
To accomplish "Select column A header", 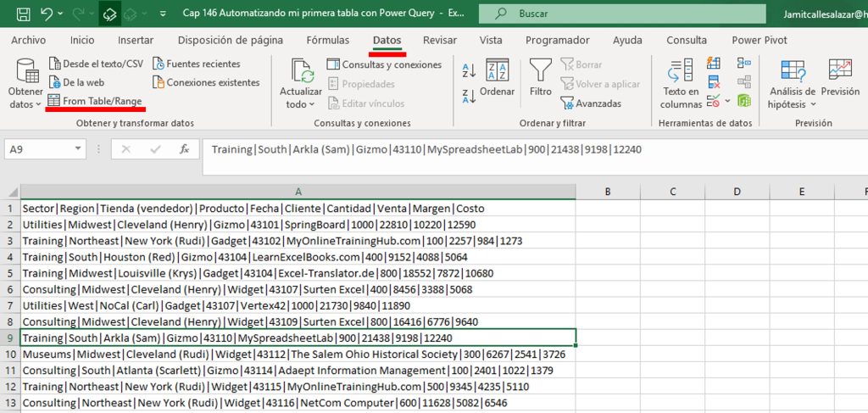I will click(x=298, y=193).
